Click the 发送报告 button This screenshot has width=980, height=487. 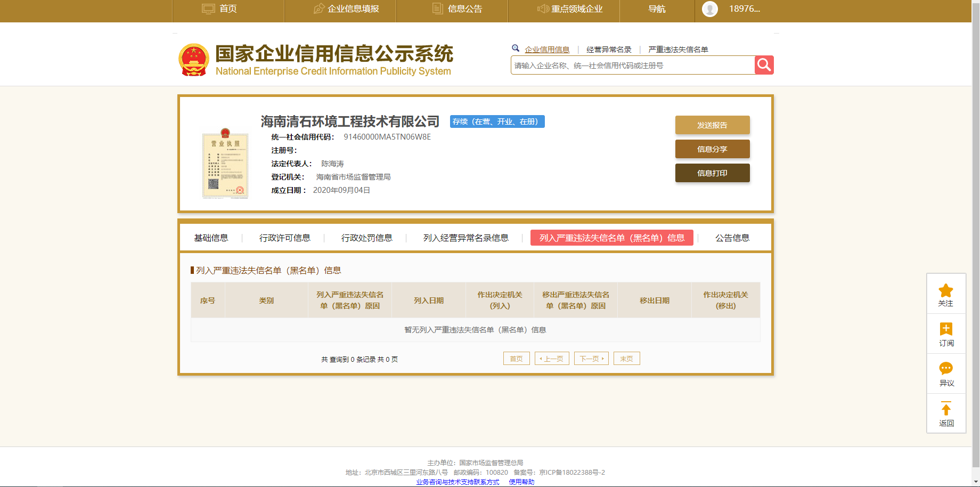coord(712,125)
